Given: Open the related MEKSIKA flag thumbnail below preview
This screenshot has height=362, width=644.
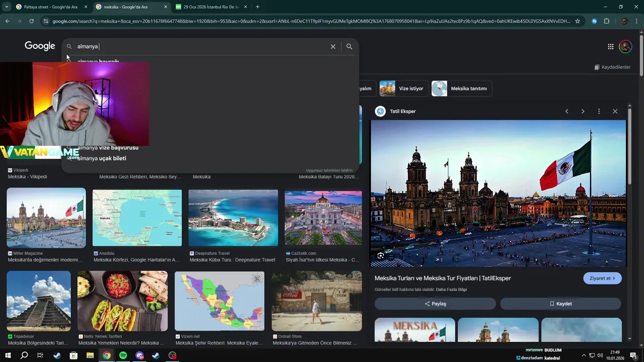Looking at the screenshot, I should tap(415, 330).
